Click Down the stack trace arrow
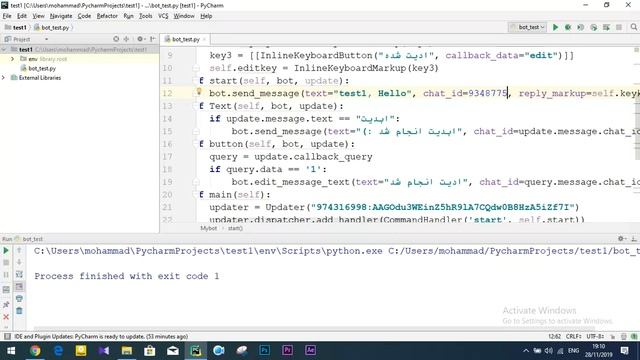Viewport: 640px width, 360px height. click(19, 262)
